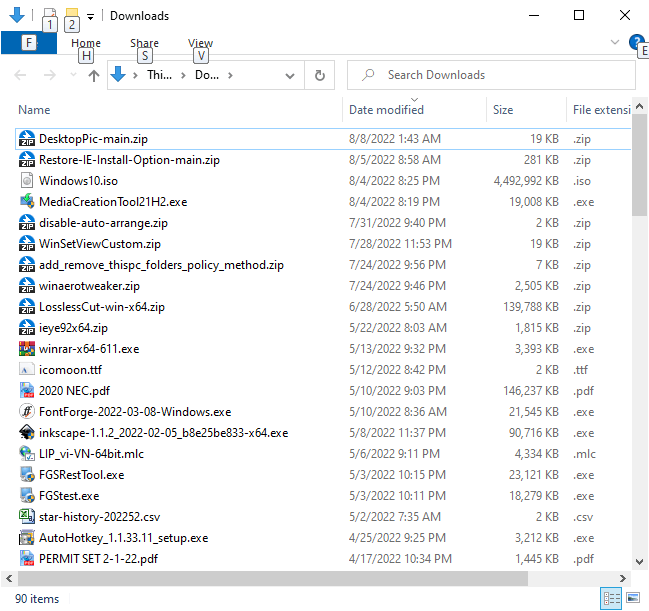Click date 5/8/2022 11:37 PM

(x=397, y=433)
